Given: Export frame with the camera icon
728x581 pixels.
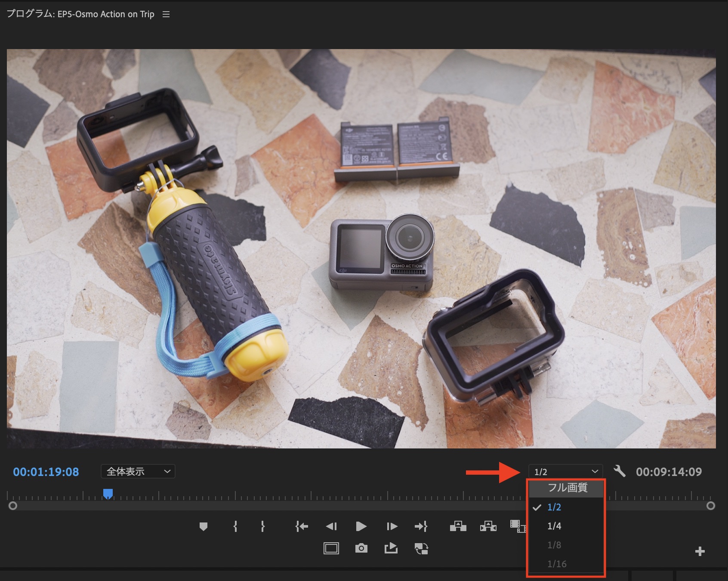Looking at the screenshot, I should coord(361,548).
